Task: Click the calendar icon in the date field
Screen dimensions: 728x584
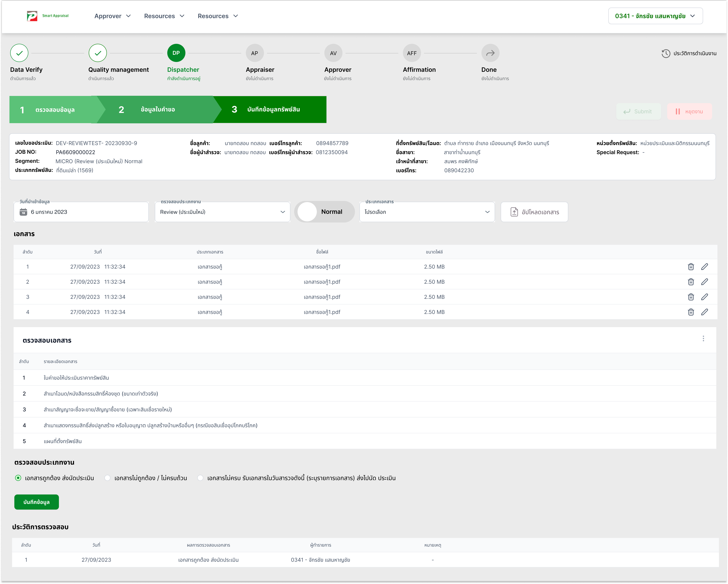Action: 23,212
